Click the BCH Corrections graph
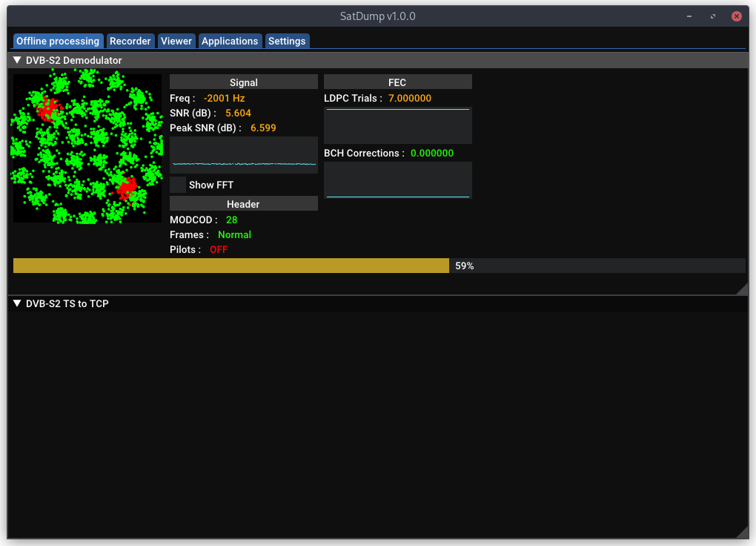Viewport: 756px width, 546px height. point(398,180)
